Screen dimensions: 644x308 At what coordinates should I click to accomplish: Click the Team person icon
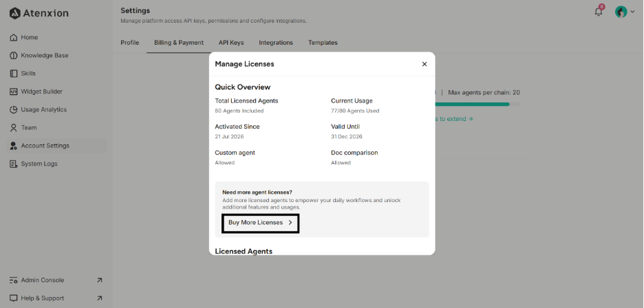coord(13,128)
